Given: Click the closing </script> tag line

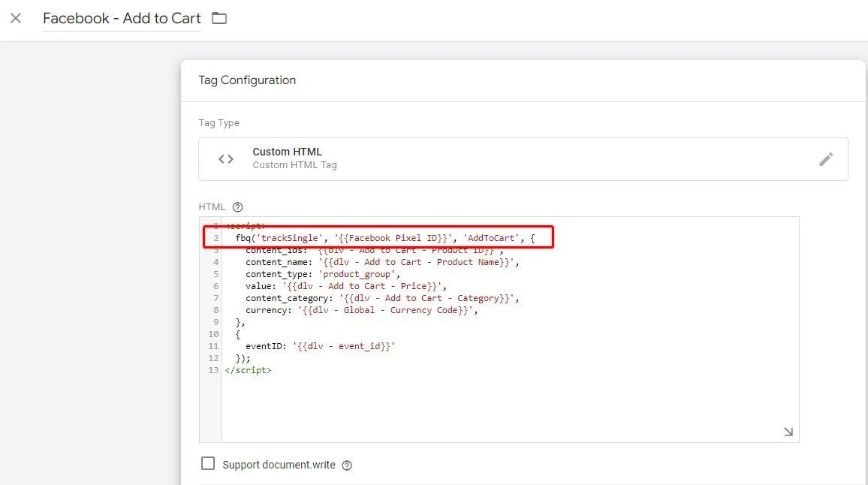Looking at the screenshot, I should point(248,370).
